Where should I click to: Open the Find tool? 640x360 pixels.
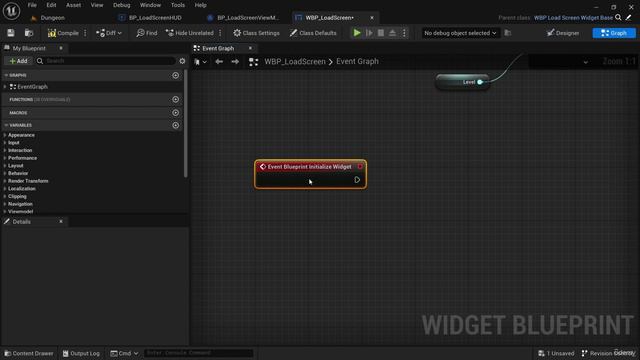click(147, 33)
